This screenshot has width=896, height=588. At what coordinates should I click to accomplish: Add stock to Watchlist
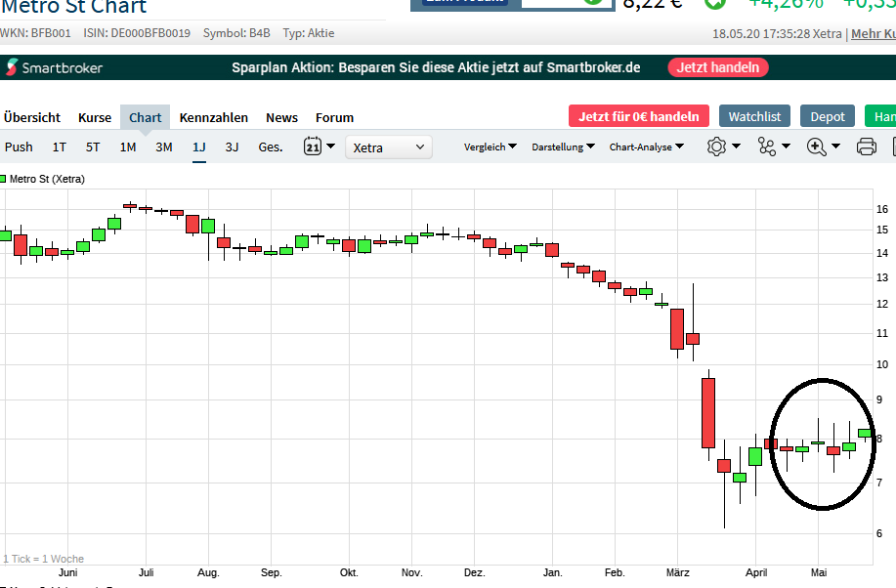[754, 116]
